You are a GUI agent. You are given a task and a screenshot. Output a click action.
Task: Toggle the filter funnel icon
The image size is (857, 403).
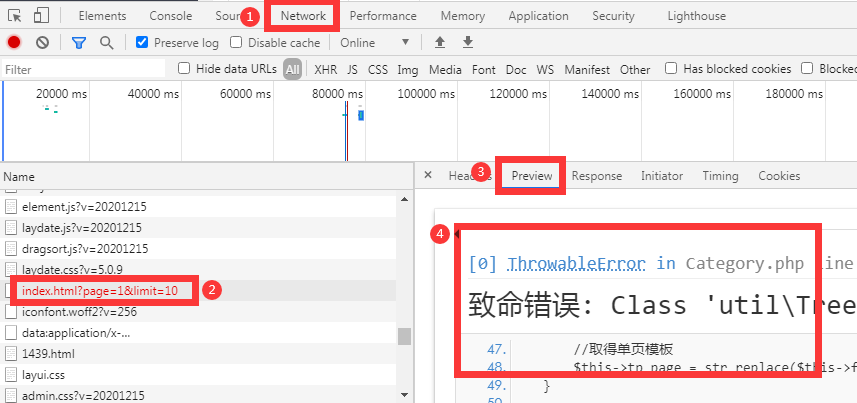[x=79, y=43]
